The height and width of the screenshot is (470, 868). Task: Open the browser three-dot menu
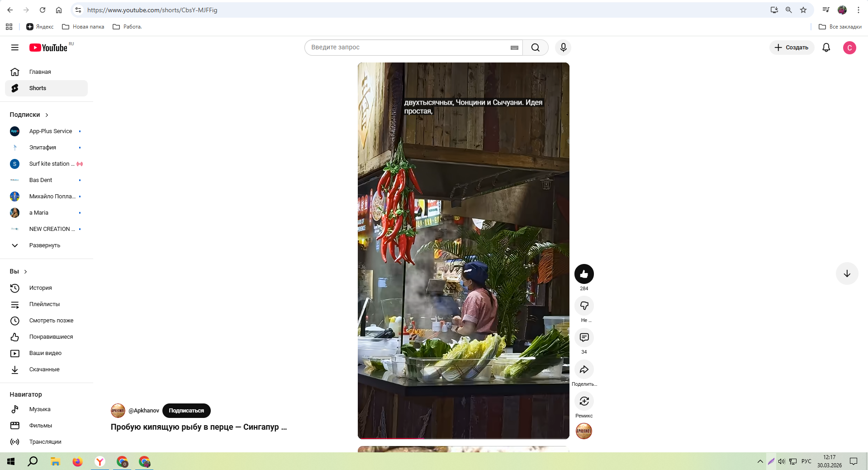(858, 10)
